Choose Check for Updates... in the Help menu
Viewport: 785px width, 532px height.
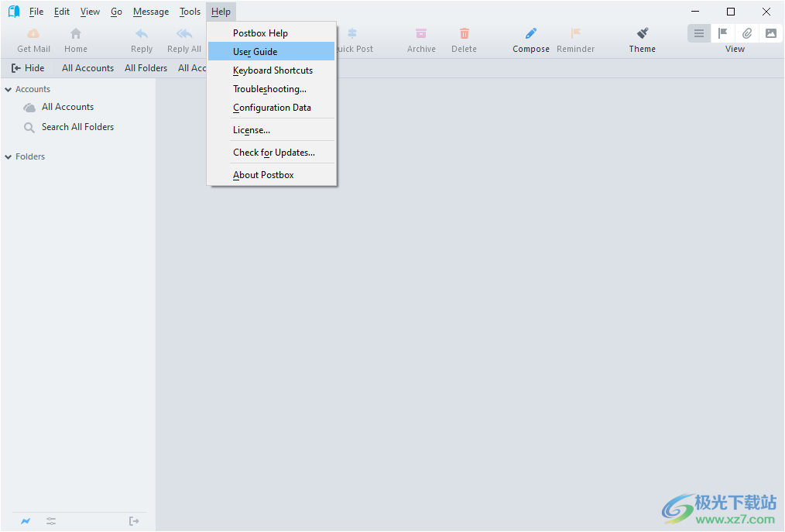[272, 153]
